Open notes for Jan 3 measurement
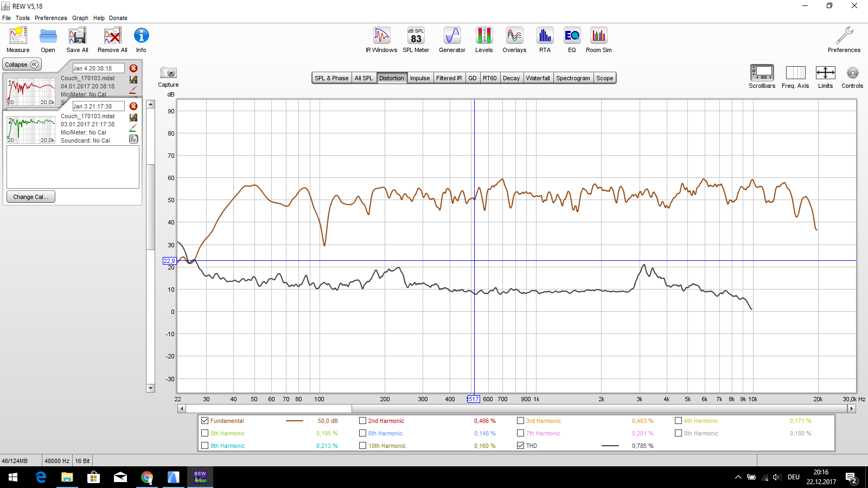This screenshot has height=488, width=868. point(133,139)
